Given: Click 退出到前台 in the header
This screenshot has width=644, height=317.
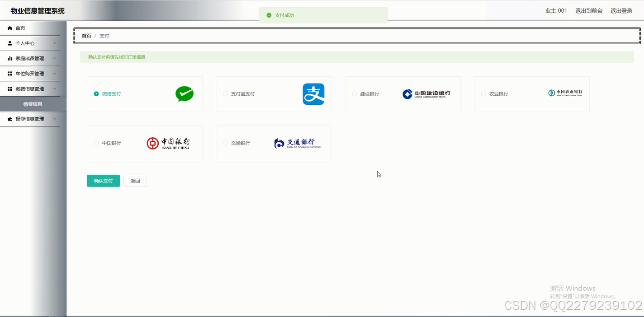Looking at the screenshot, I should (x=589, y=11).
